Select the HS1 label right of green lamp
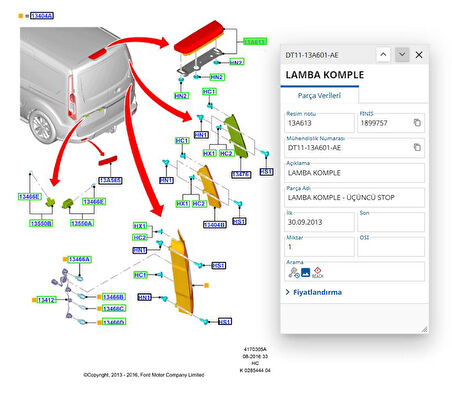 pyautogui.click(x=266, y=172)
